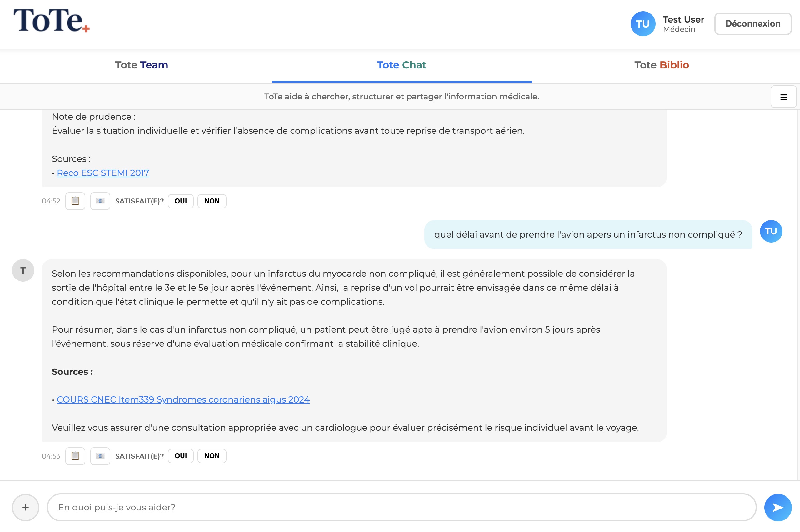800x532 pixels.
Task: Click the Déconnexion button
Action: (753, 24)
